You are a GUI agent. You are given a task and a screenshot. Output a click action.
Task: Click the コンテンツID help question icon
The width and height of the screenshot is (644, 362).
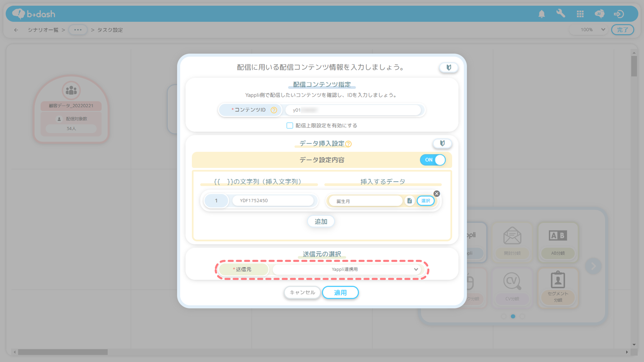[274, 110]
